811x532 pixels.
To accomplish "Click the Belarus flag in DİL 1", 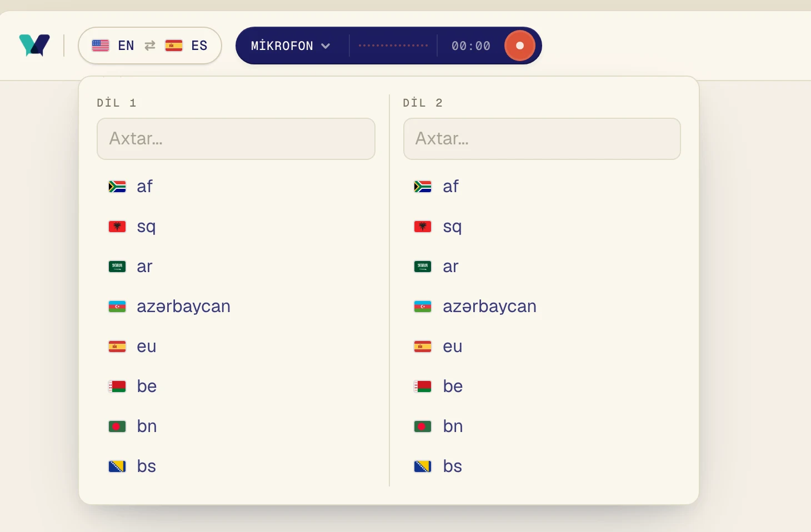I will 117,387.
